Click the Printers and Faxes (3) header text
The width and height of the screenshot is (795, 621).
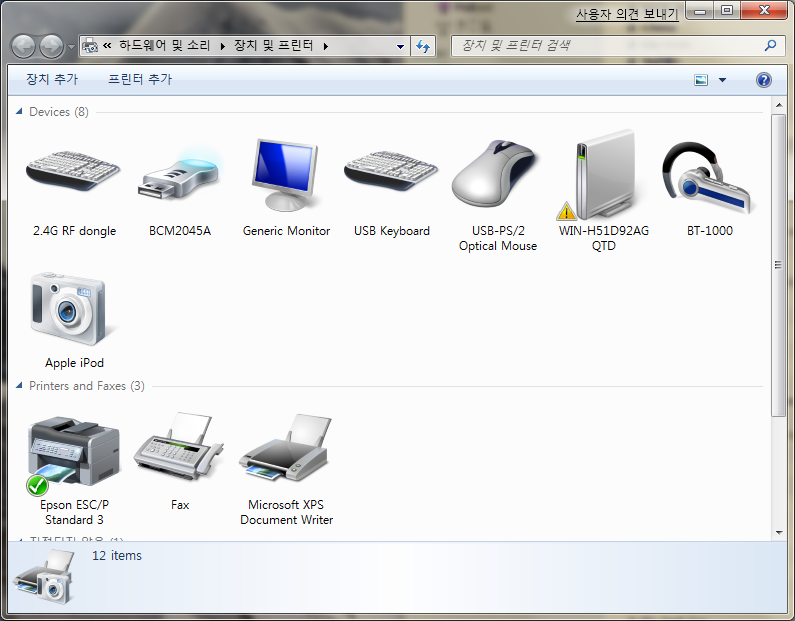point(87,386)
